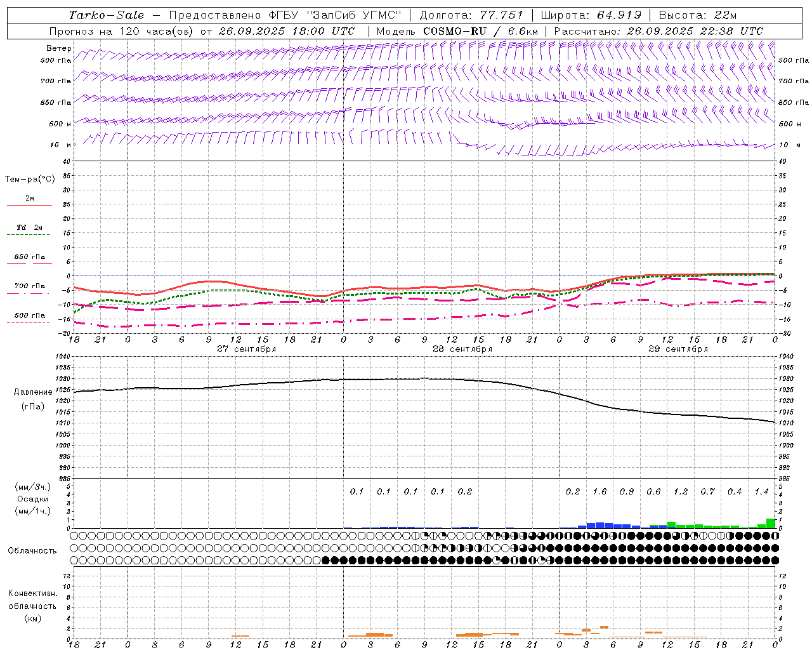
Task: Click the Конвективн. convective cloud label
Action: click(x=32, y=594)
